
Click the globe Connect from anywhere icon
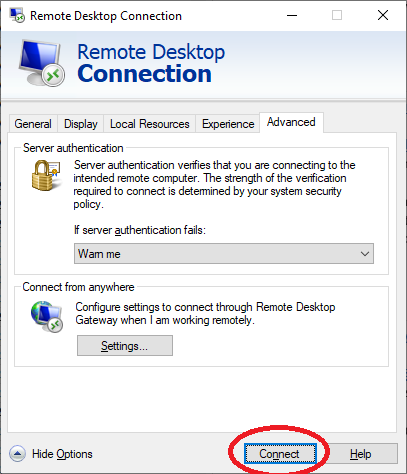[x=47, y=316]
